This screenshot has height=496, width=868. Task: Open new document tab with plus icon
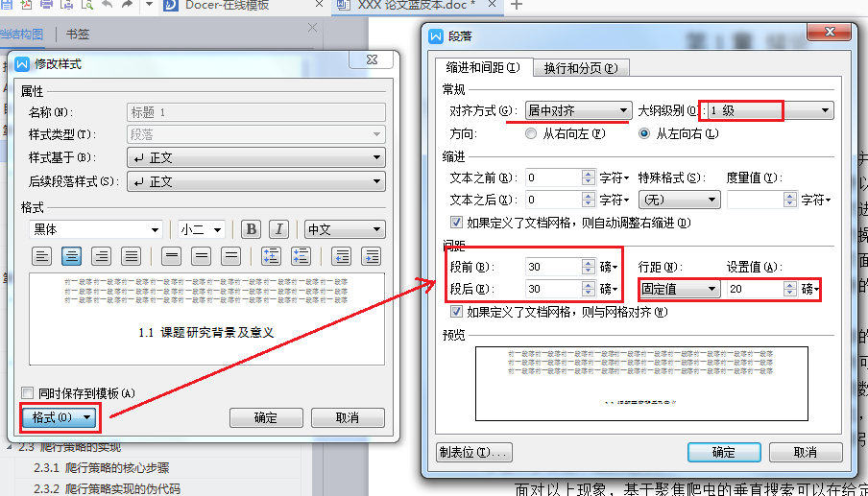[516, 5]
